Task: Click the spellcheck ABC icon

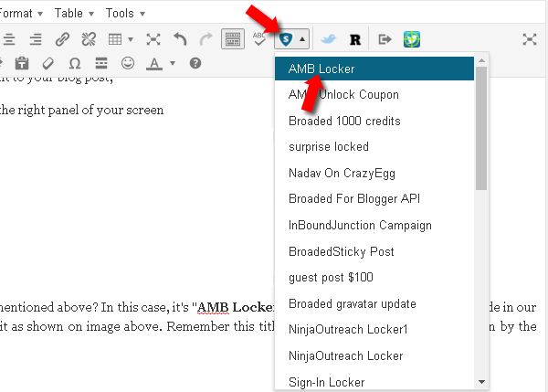Action: coord(259,39)
